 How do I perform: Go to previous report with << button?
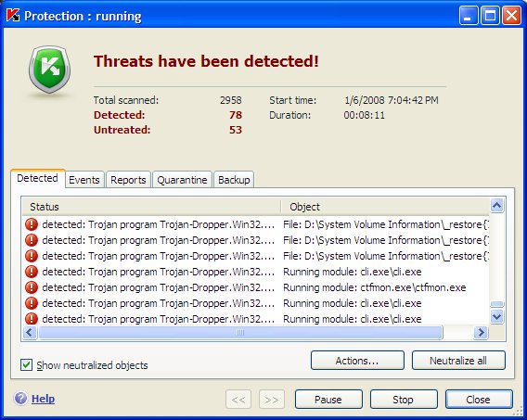(238, 400)
